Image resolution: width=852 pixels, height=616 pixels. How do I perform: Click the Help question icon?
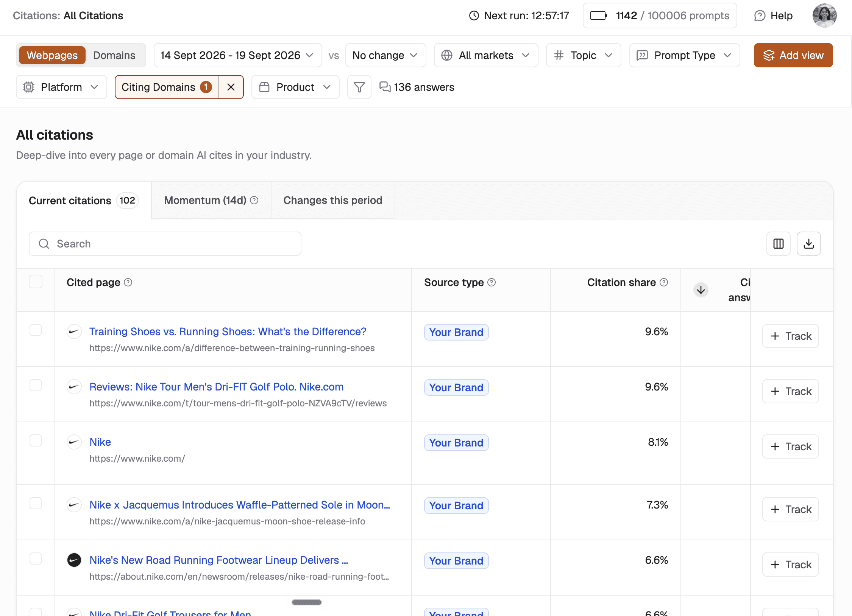pos(759,16)
